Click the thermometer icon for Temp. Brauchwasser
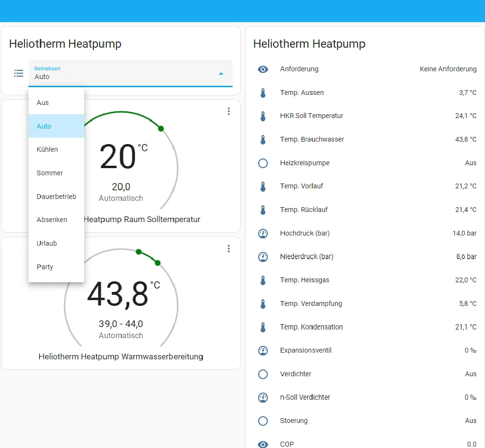This screenshot has width=485, height=448. tap(263, 140)
